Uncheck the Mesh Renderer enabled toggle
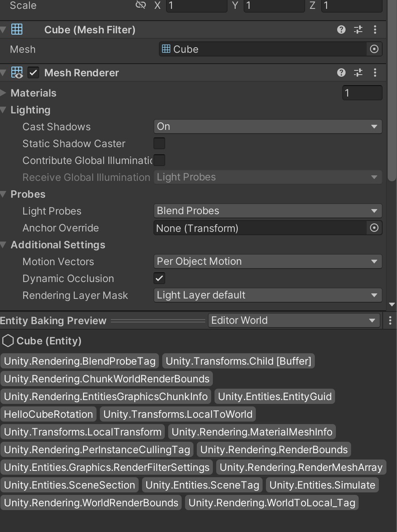 [33, 72]
